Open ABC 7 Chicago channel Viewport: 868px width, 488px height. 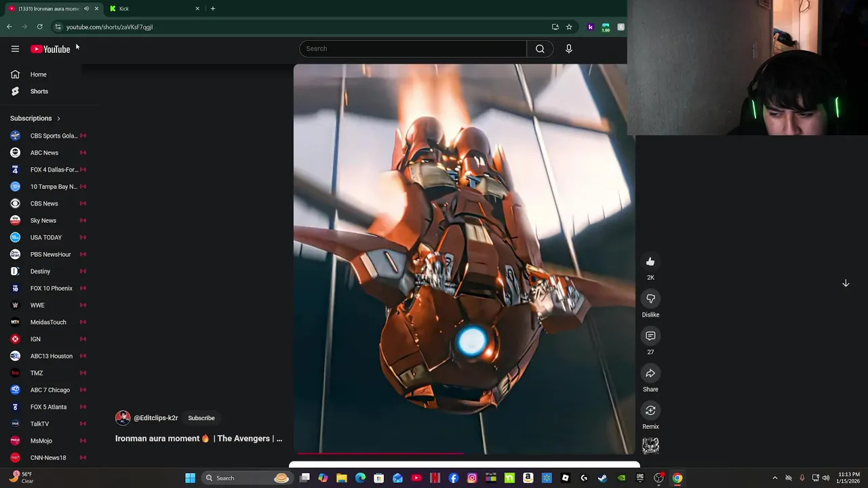click(x=49, y=390)
